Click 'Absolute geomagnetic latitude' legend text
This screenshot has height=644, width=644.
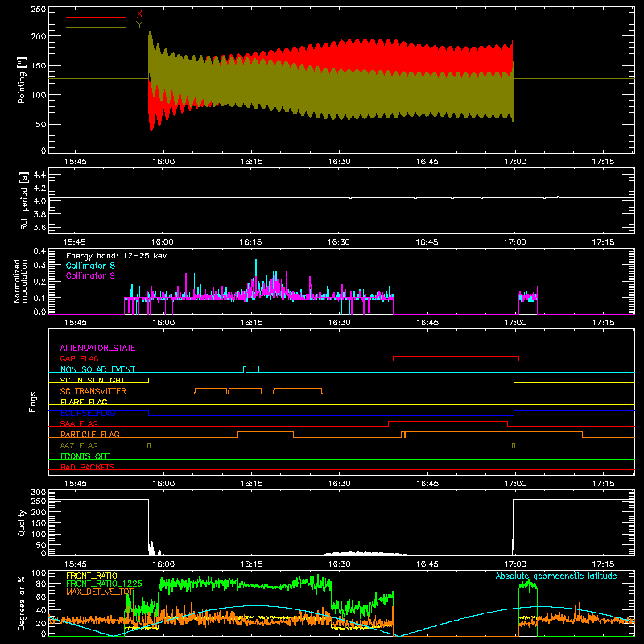[x=556, y=576]
